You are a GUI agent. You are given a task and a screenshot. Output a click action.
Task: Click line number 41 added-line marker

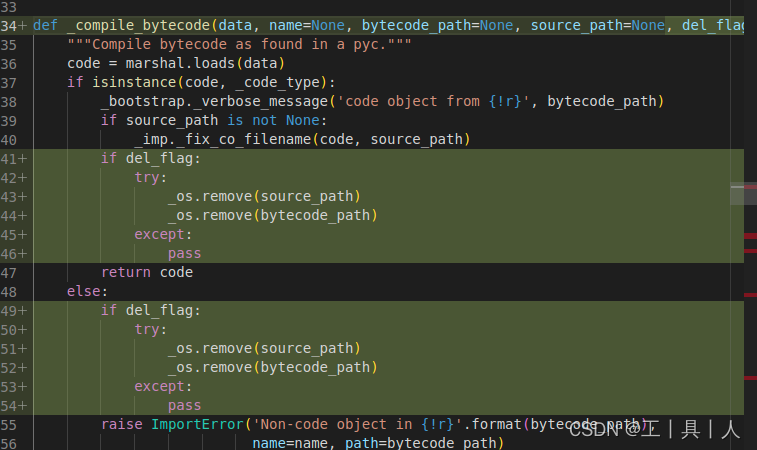[x=12, y=158]
